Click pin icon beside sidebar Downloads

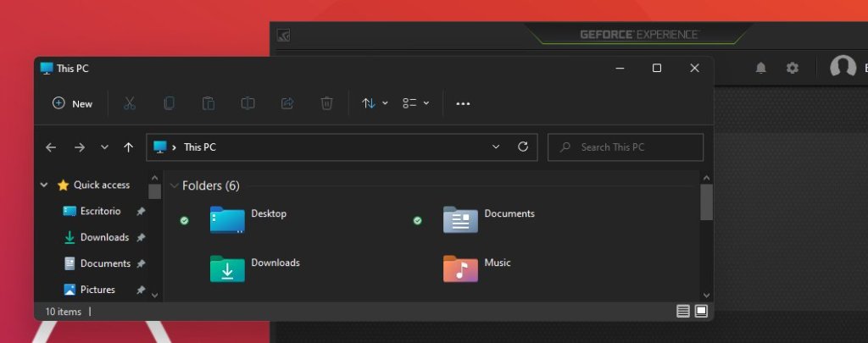click(x=141, y=237)
